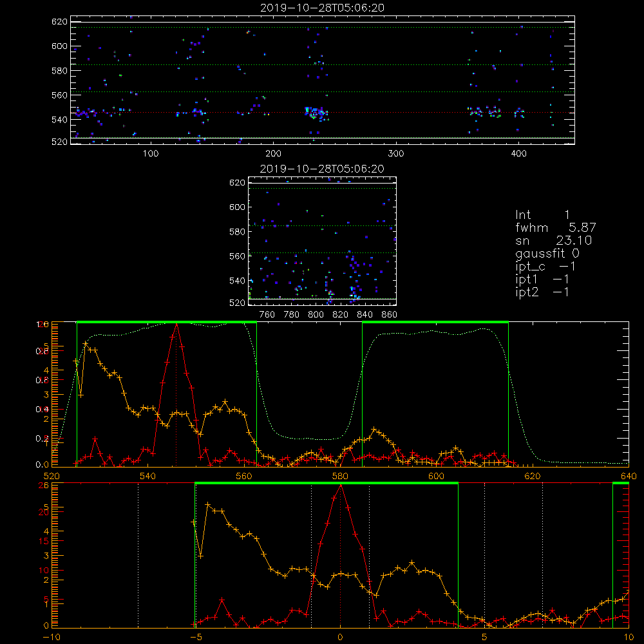Click x-axis label 0 on bottom plot
Screen dimensions: 644x644
pyautogui.click(x=340, y=637)
